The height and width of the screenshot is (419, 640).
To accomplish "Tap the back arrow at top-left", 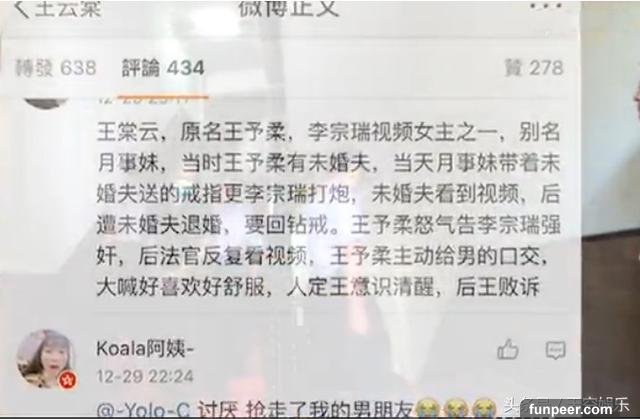I will (21, 9).
